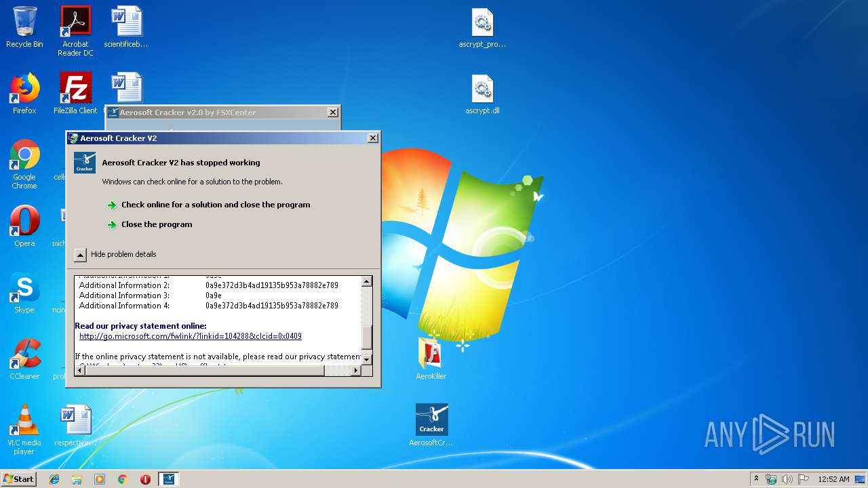Click the horizontal scrollbar right arrow in details
This screenshot has height=488, width=868.
[356, 370]
